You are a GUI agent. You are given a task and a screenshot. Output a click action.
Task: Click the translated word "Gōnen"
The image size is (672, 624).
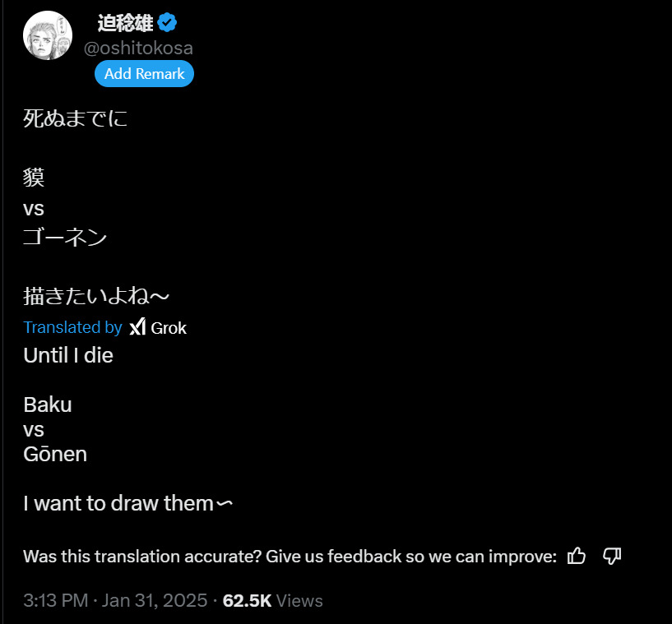click(x=55, y=454)
